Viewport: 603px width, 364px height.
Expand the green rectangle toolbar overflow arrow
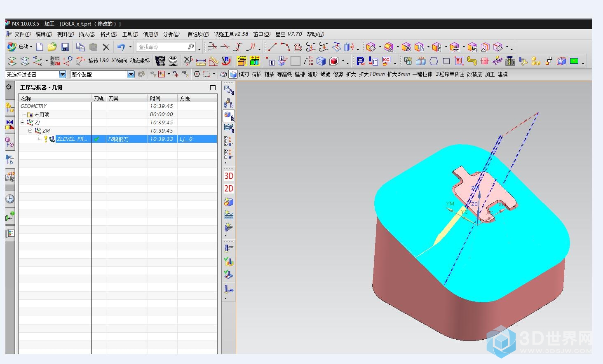pos(583,63)
